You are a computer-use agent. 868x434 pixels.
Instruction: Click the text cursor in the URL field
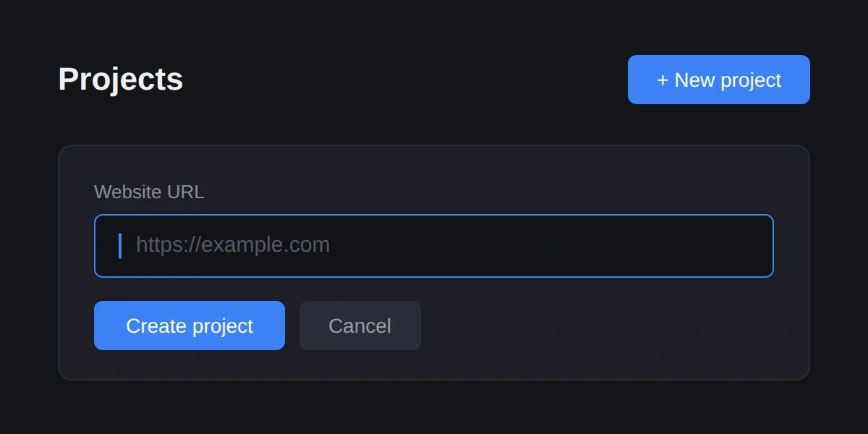click(122, 245)
